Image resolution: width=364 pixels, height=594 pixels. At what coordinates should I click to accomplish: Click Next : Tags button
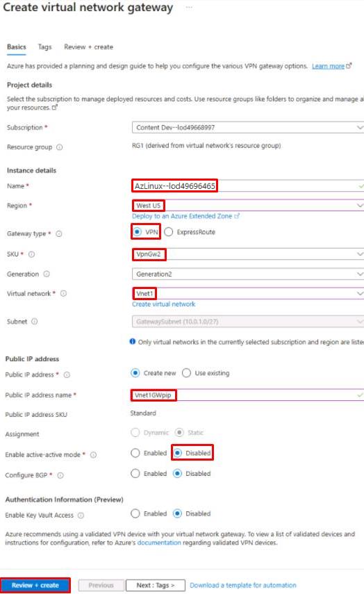tap(156, 585)
